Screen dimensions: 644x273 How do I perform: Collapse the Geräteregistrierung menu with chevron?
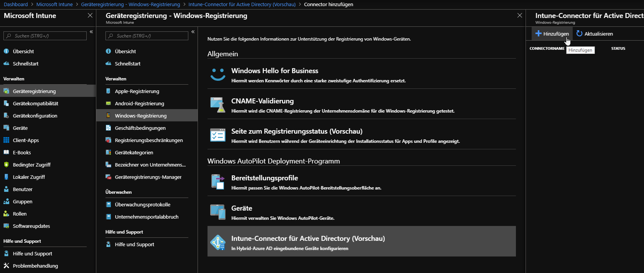(x=193, y=32)
